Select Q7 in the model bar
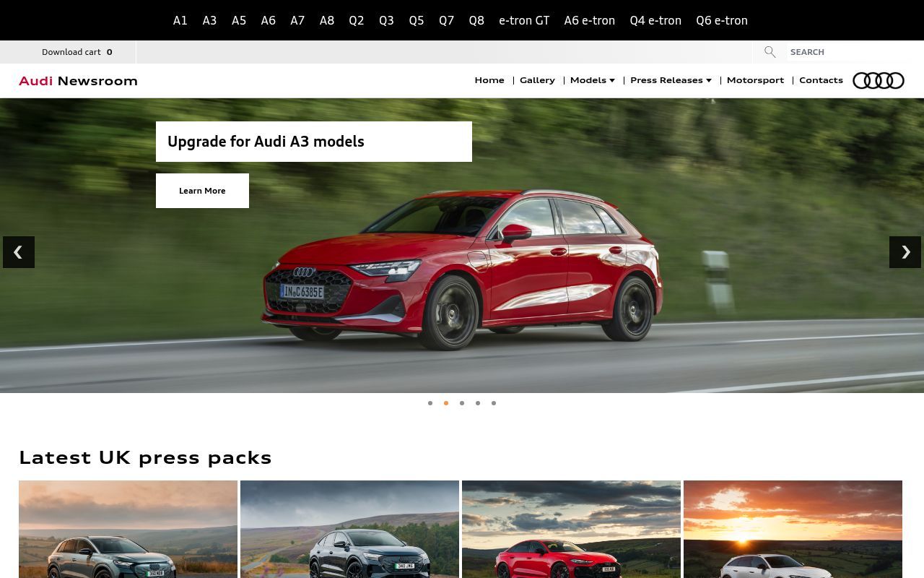 447,20
